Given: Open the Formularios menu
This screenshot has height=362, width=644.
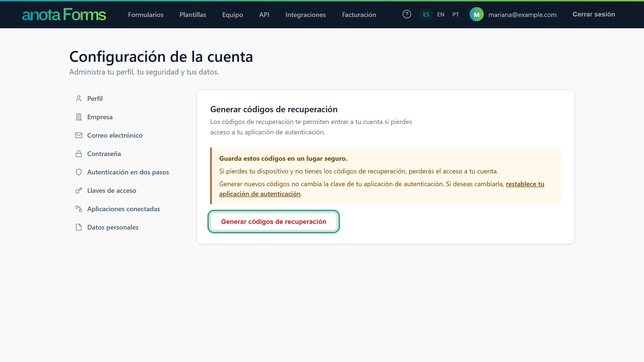Looking at the screenshot, I should pos(146,15).
